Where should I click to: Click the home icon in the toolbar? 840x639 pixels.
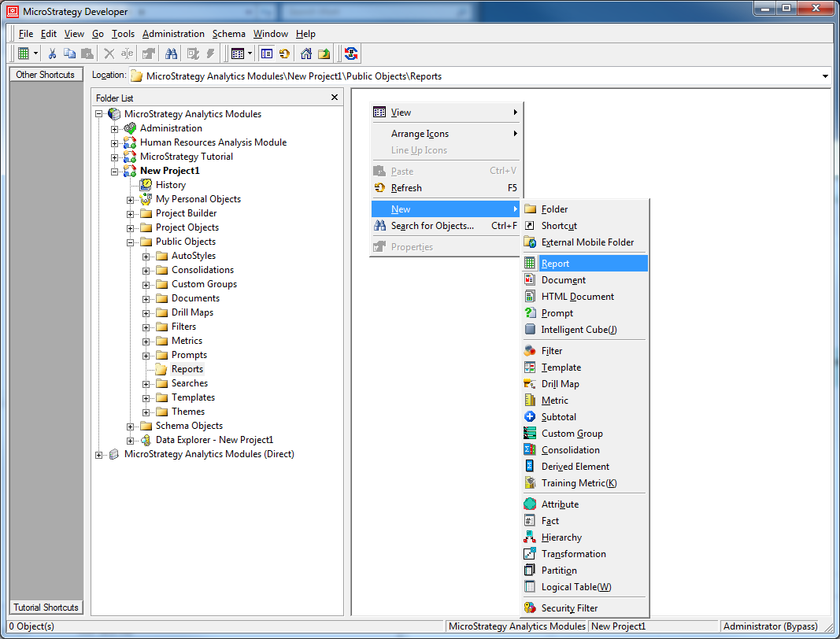[306, 54]
